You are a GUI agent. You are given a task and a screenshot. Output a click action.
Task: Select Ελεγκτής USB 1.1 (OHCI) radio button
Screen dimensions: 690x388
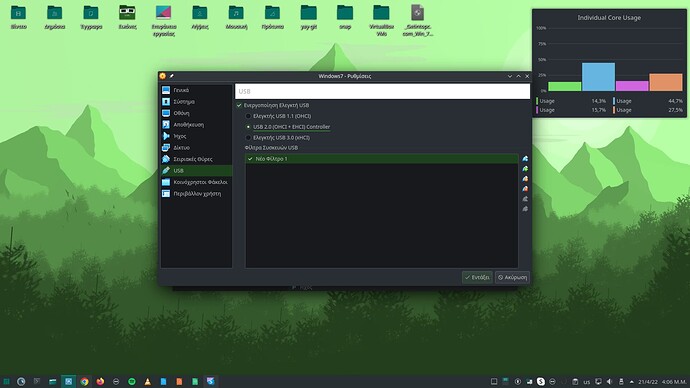[248, 116]
